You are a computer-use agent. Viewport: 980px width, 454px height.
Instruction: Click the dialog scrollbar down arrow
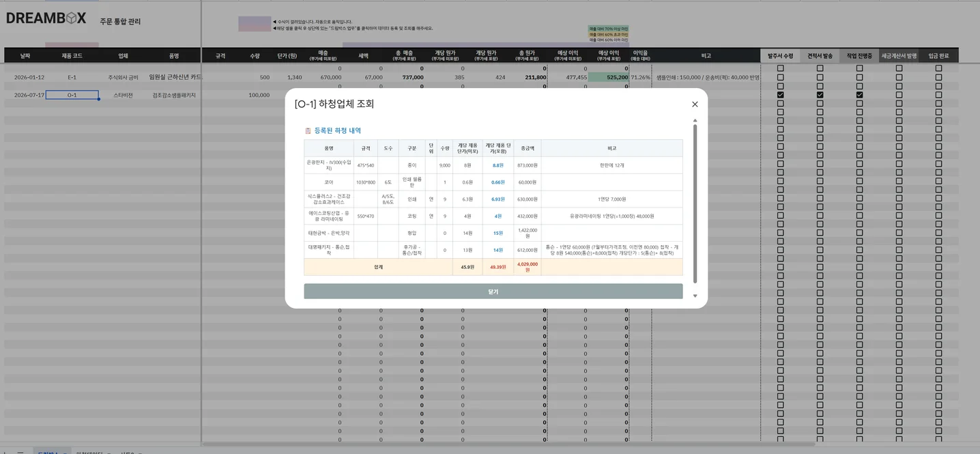tap(695, 296)
